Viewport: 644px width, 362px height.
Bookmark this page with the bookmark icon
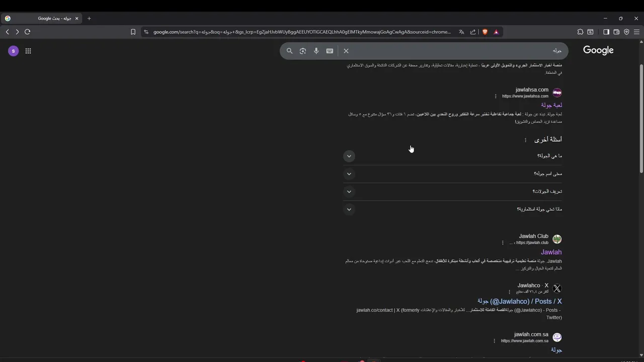pos(133,32)
